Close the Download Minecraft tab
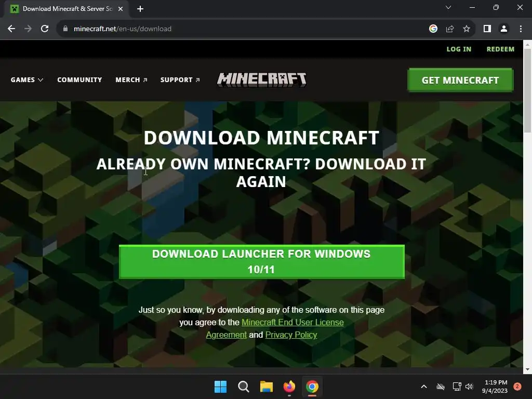 click(121, 9)
